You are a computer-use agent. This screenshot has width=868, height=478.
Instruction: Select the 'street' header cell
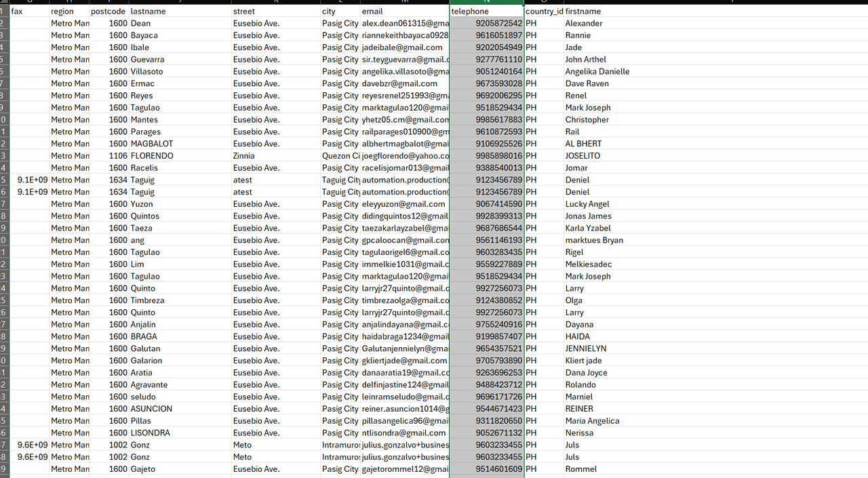pos(275,12)
